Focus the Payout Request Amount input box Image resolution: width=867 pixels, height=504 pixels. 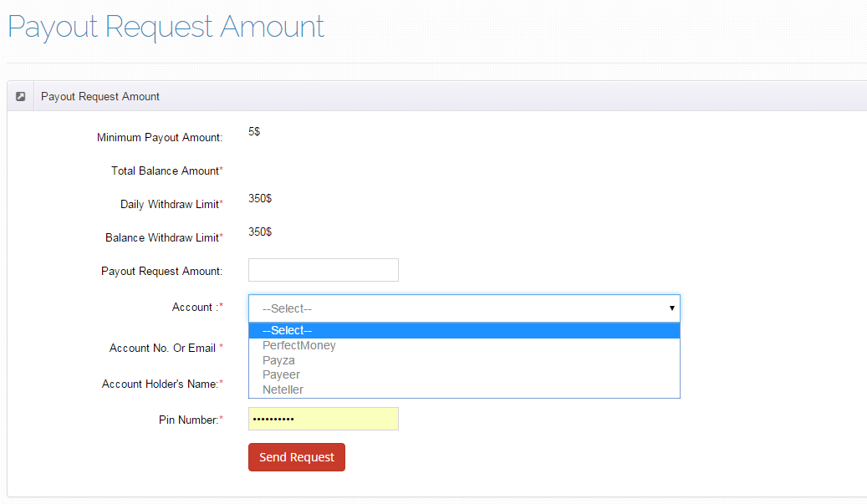tap(323, 270)
